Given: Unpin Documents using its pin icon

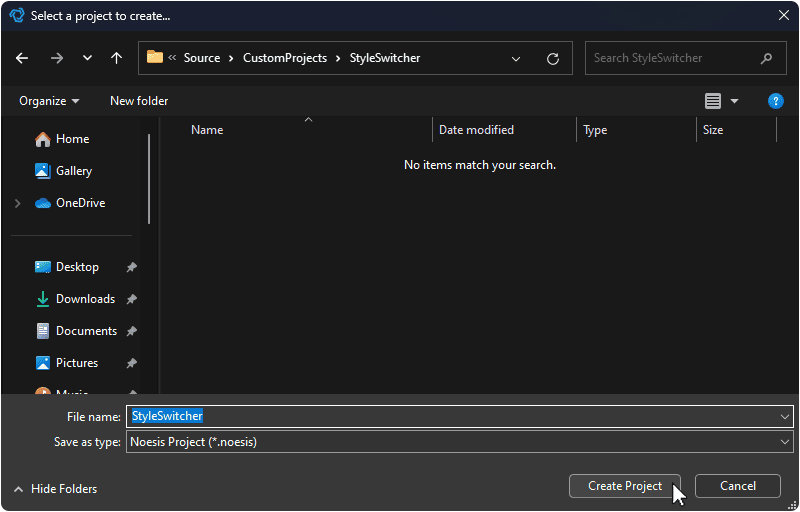Looking at the screenshot, I should pyautogui.click(x=132, y=331).
